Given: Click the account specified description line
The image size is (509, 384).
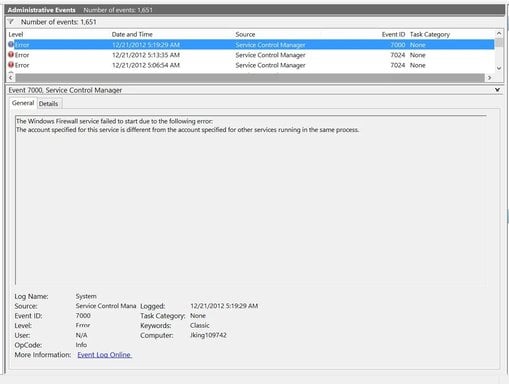Looking at the screenshot, I should coord(188,130).
